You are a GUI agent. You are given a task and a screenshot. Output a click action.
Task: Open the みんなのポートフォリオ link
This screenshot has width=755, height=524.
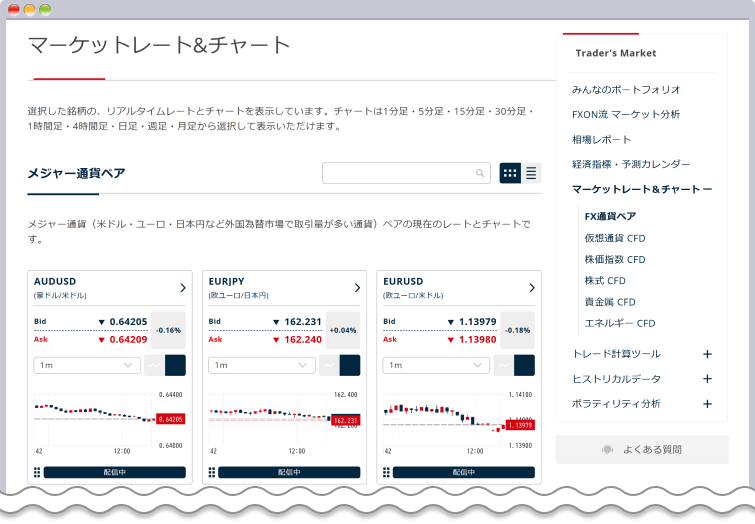point(626,89)
